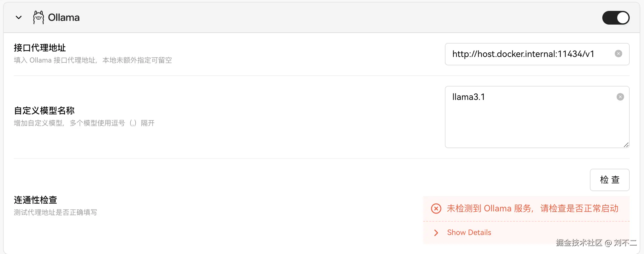The width and height of the screenshot is (644, 254).
Task: Clear the proxy address with its X icon
Action: click(x=618, y=54)
